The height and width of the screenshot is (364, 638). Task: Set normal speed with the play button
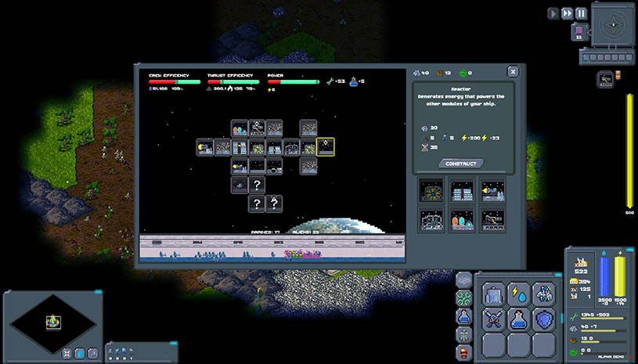pyautogui.click(x=553, y=13)
